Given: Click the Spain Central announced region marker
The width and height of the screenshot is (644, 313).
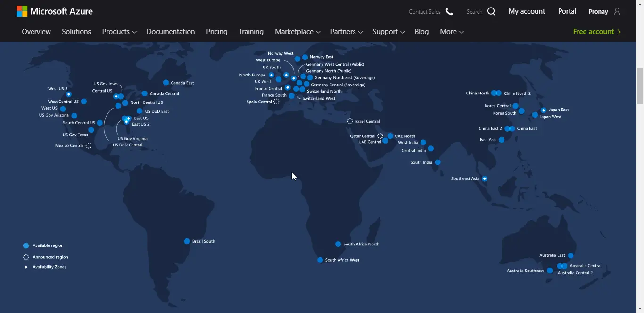Looking at the screenshot, I should 277,102.
